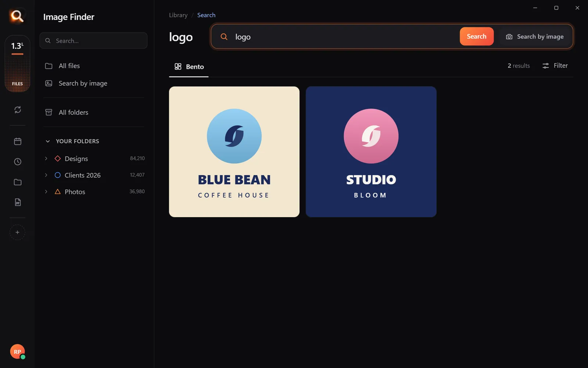This screenshot has height=368, width=588.
Task: Click the 12,407 count beside Clients 2026
Action: tap(137, 175)
